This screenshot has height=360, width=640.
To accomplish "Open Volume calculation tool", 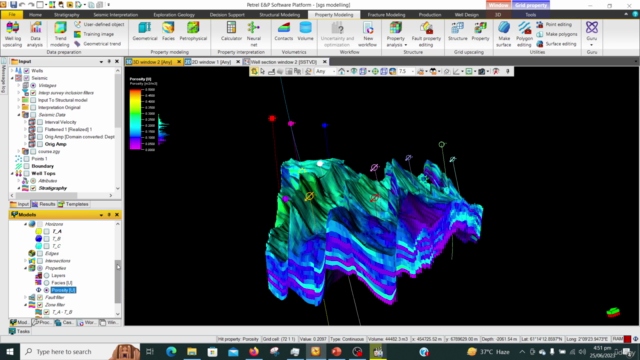I will (x=305, y=31).
